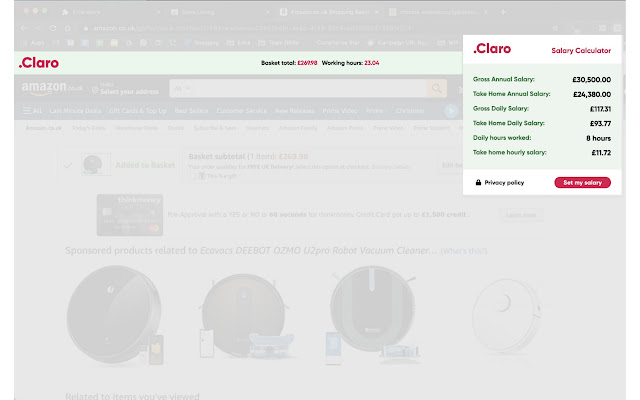Viewport: 640px width, 400px height.
Task: Select the £117.31 gross daily salary value
Action: (600, 109)
